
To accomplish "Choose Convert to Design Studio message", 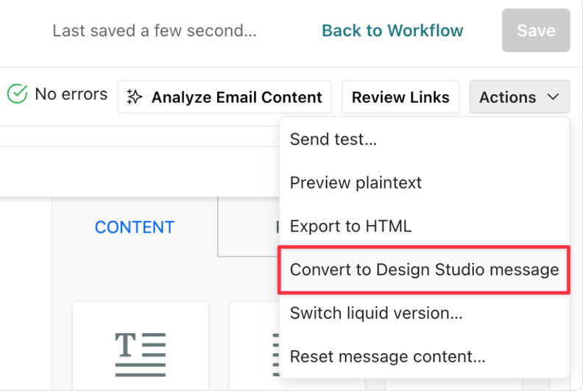I will pos(424,270).
